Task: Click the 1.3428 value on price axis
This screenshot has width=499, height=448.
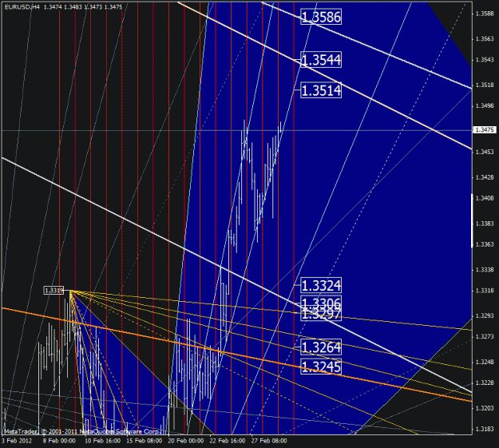Action: tap(485, 177)
